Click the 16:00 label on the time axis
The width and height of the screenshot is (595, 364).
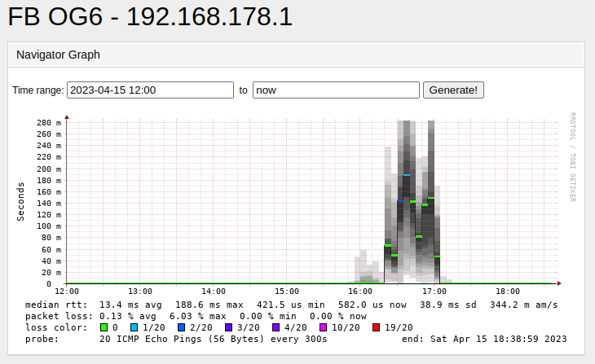tap(360, 291)
